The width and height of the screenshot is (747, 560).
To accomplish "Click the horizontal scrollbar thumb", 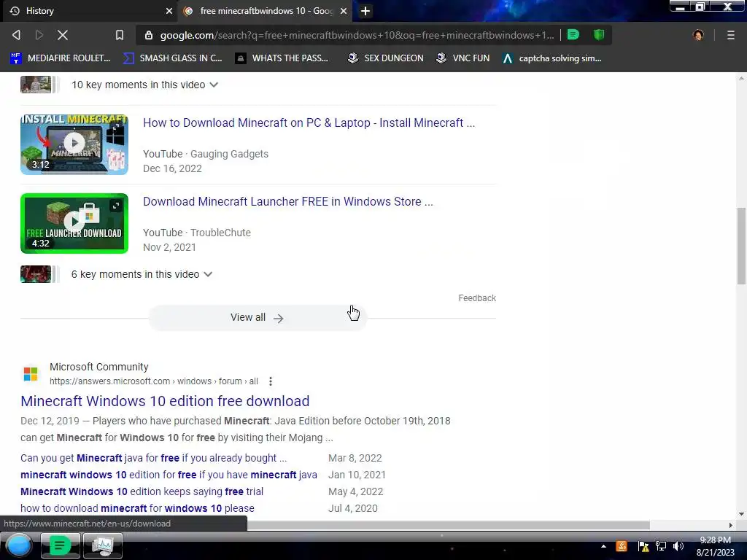I will 448,525.
